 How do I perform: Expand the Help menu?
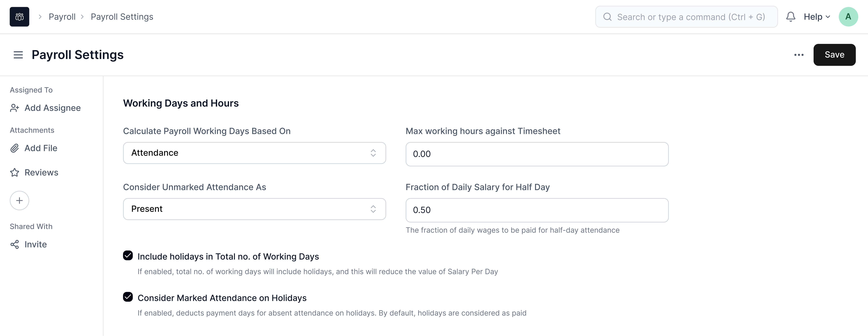pyautogui.click(x=816, y=17)
